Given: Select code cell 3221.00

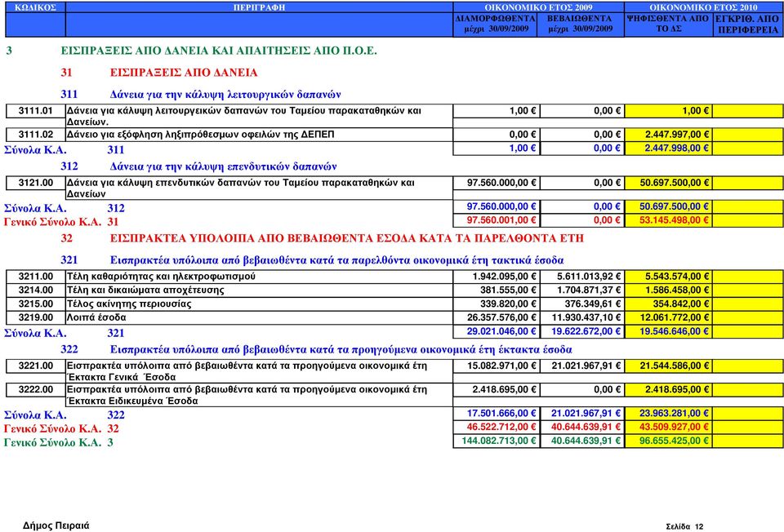Looking at the screenshot, I should coord(35,366).
